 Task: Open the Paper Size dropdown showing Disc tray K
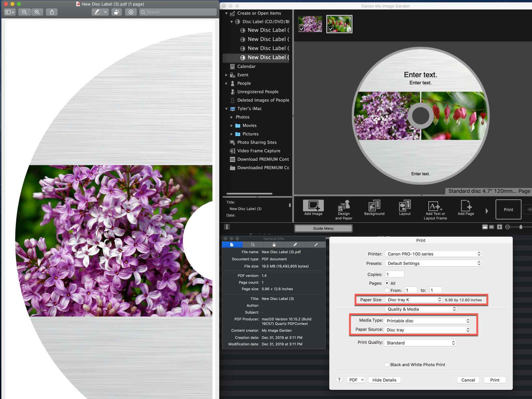(413, 299)
